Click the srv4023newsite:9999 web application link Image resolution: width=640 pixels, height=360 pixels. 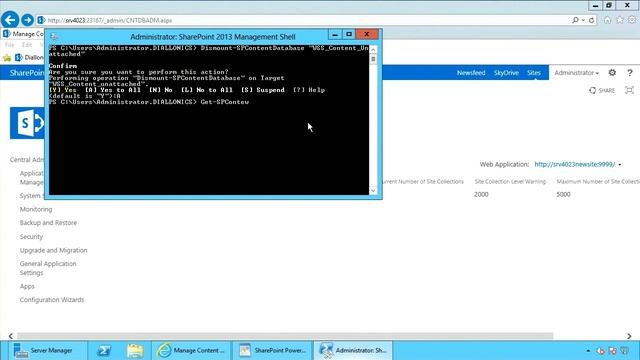[574, 164]
